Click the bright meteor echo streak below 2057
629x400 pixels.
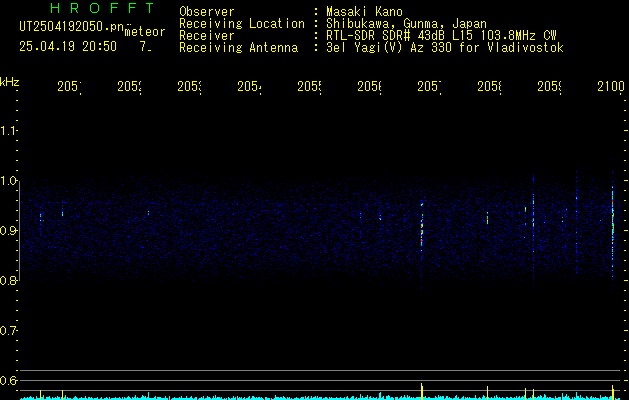coord(422,227)
